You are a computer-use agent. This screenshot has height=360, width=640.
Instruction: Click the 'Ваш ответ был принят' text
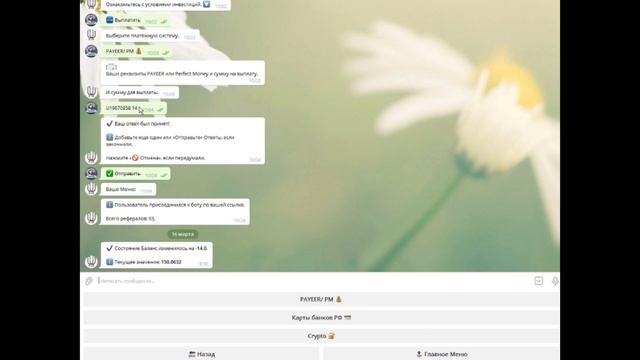(142, 123)
